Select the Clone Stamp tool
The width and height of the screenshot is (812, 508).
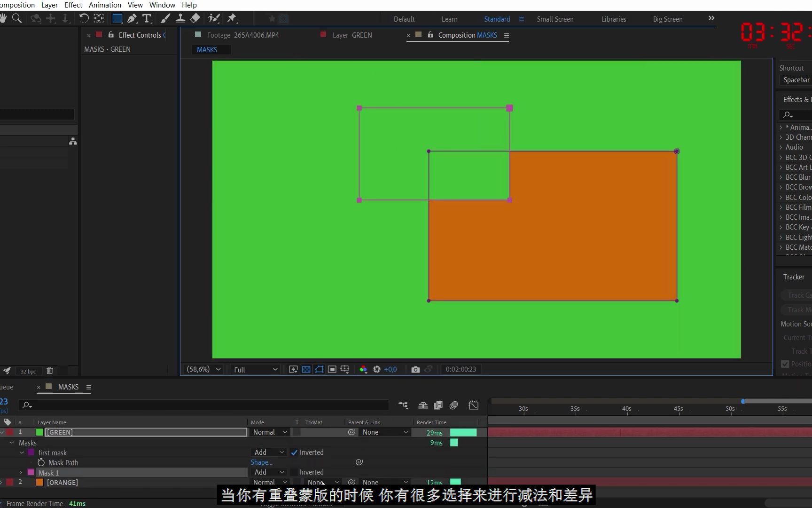pyautogui.click(x=180, y=18)
